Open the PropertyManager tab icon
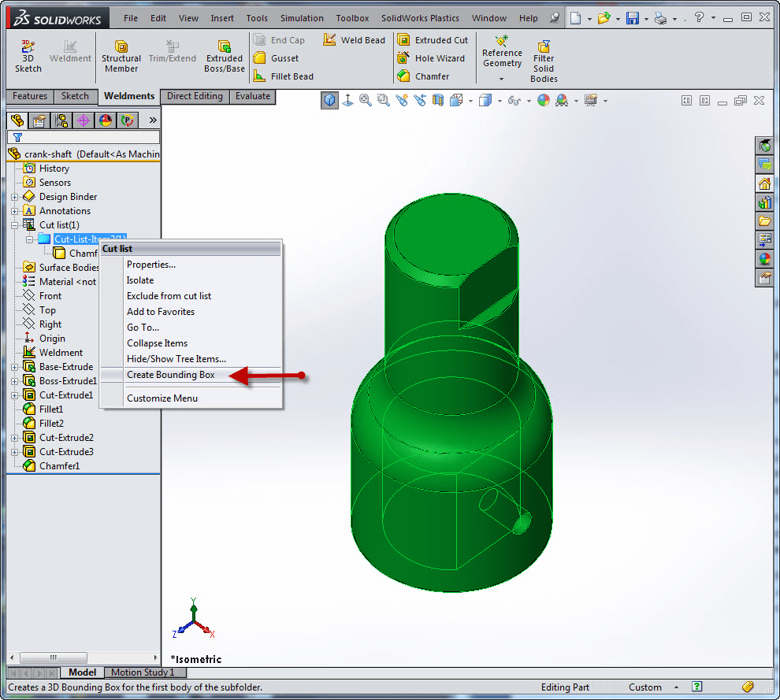 pyautogui.click(x=39, y=120)
